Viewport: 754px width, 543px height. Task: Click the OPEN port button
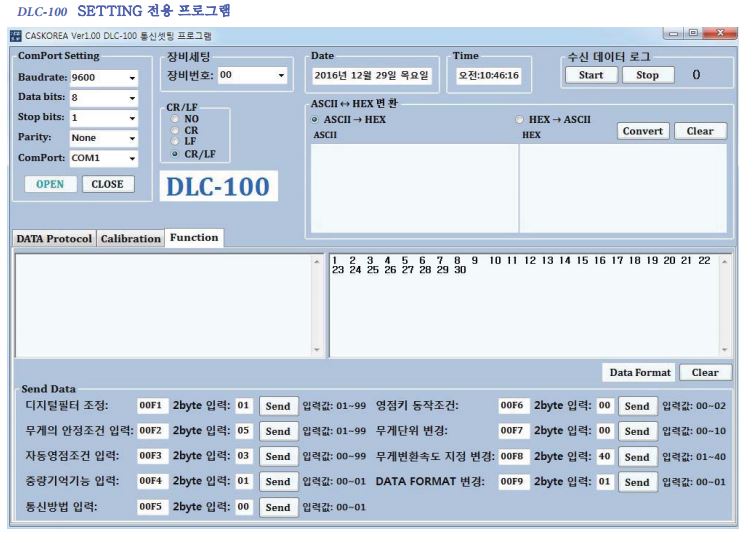50,184
